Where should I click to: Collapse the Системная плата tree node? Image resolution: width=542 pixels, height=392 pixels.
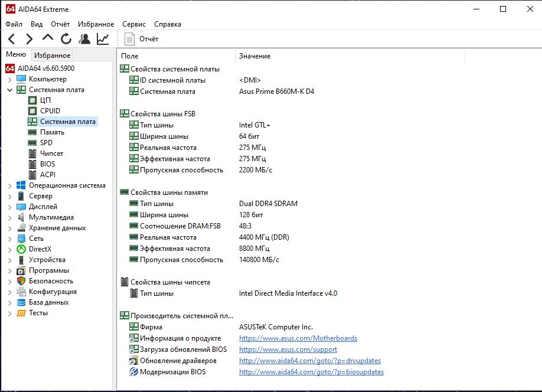click(9, 90)
